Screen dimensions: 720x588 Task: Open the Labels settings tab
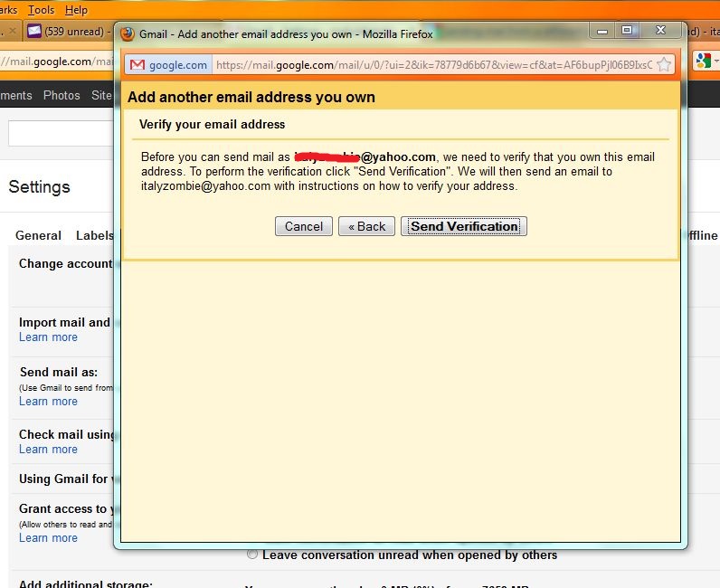click(95, 235)
